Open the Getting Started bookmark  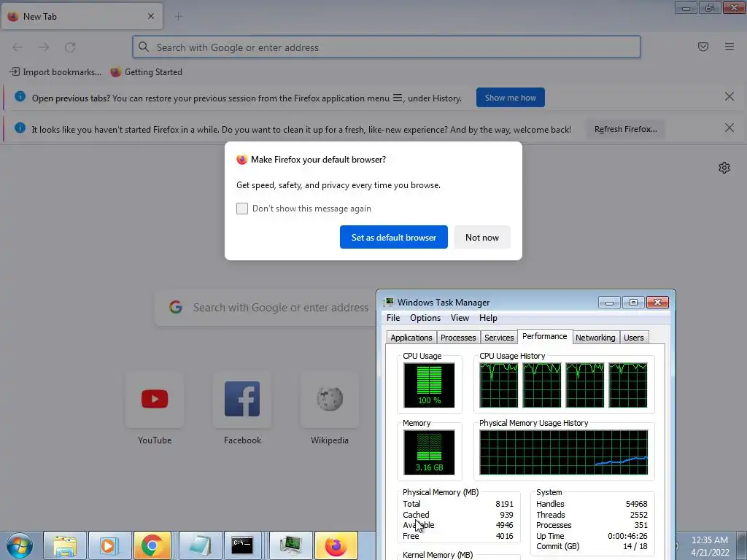146,72
